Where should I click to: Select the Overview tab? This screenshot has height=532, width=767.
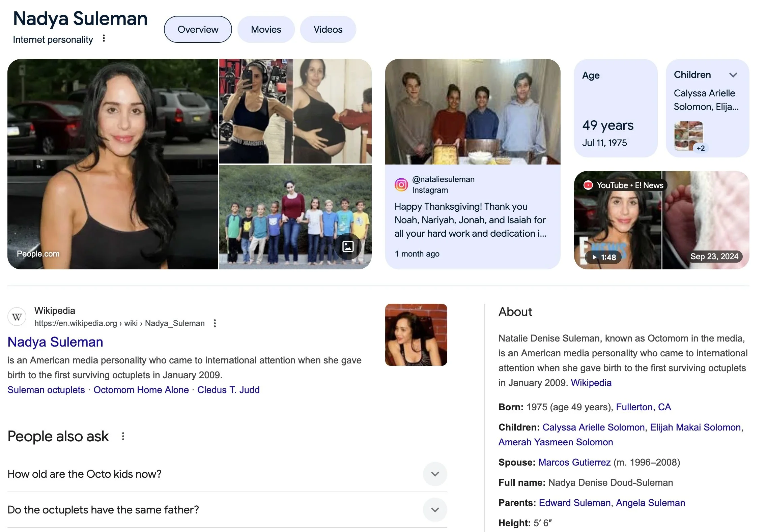click(x=198, y=29)
